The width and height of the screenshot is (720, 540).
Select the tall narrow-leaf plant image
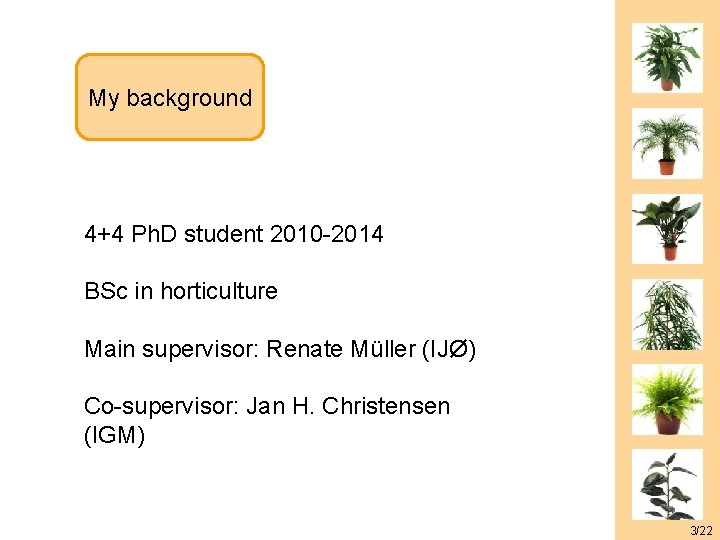[667, 314]
